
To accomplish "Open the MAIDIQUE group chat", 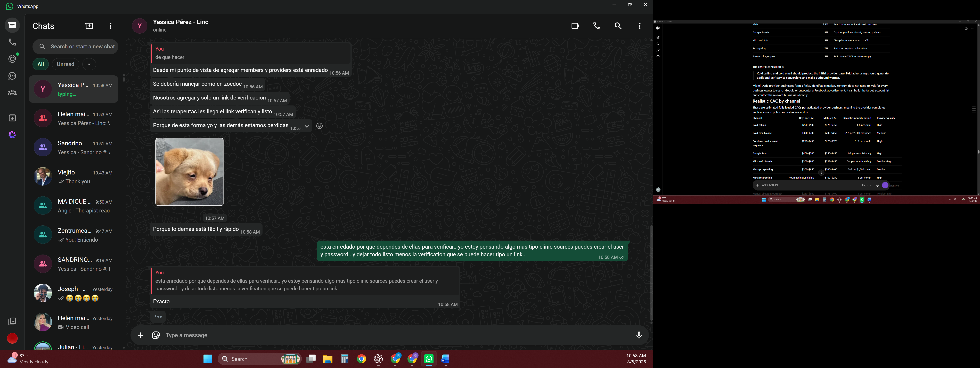I will [x=73, y=206].
